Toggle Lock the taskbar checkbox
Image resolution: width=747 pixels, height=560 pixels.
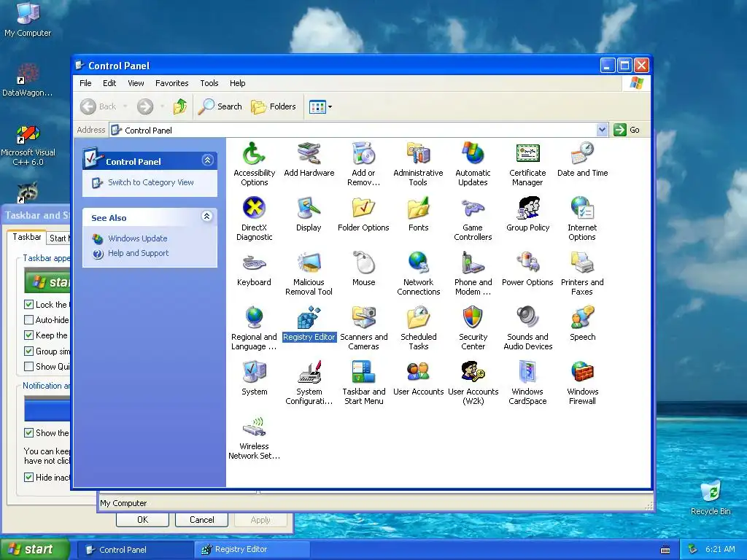(x=28, y=304)
